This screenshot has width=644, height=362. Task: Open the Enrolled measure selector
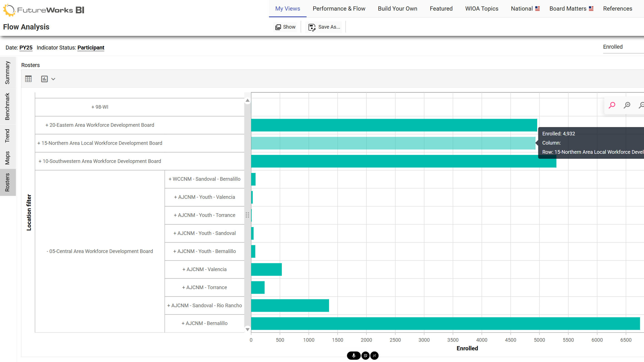[x=623, y=47]
